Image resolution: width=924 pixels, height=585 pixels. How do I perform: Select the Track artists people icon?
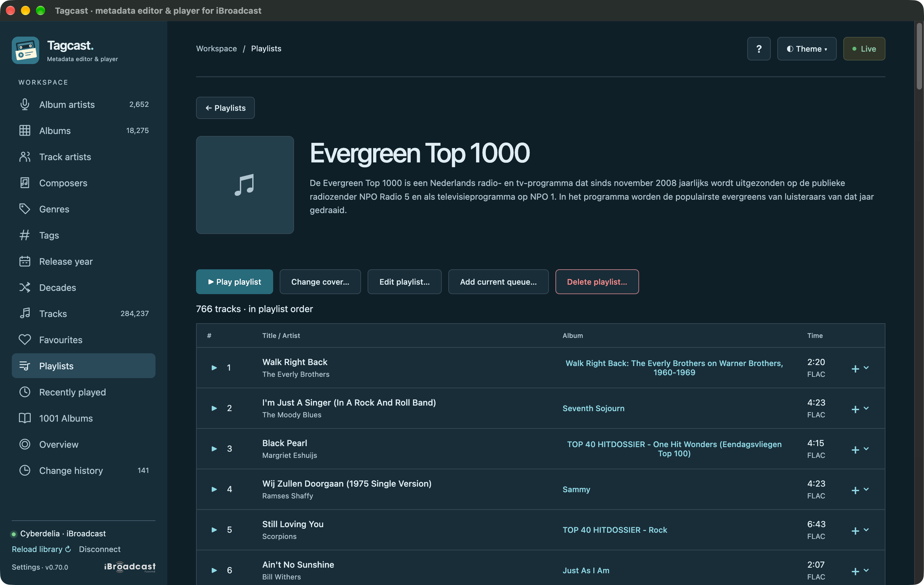(x=25, y=157)
